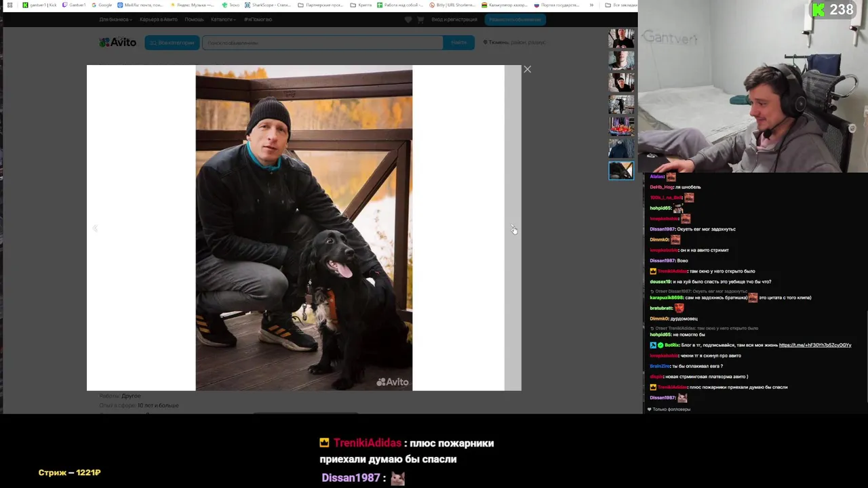
Task: Open the Google bookmark
Action: click(102, 5)
